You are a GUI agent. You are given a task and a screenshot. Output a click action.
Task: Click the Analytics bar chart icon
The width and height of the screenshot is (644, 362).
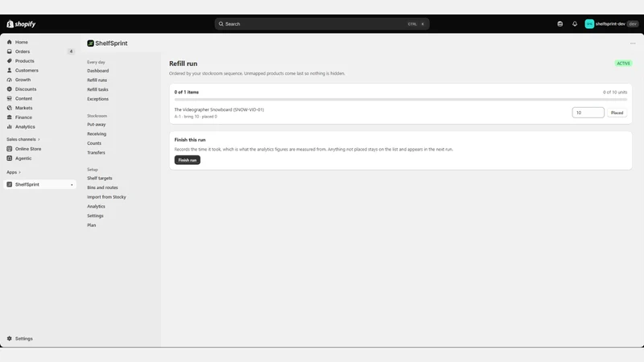click(10, 127)
